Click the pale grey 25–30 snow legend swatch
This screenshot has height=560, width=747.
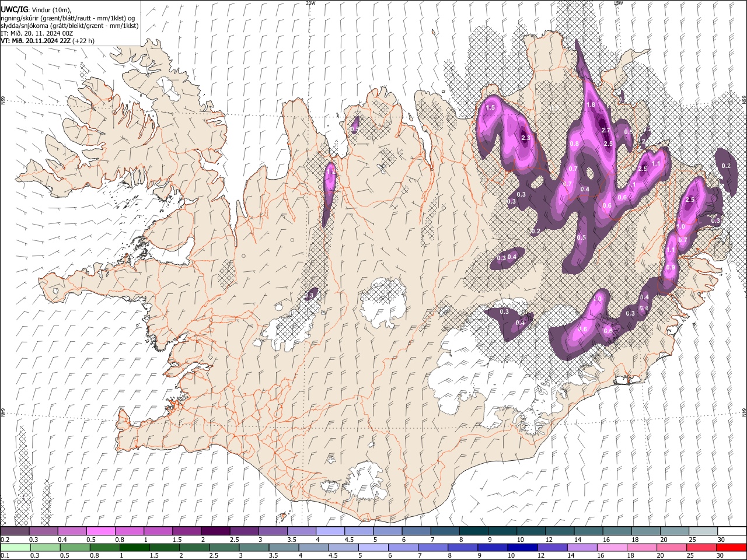click(x=703, y=531)
